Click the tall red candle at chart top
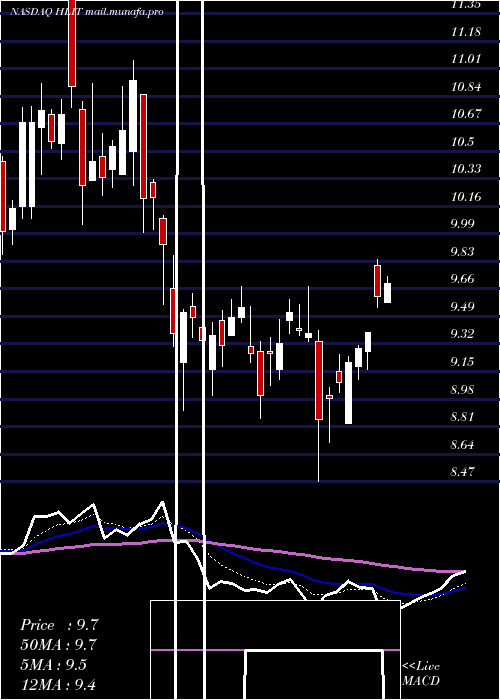The image size is (500, 700). (72, 44)
